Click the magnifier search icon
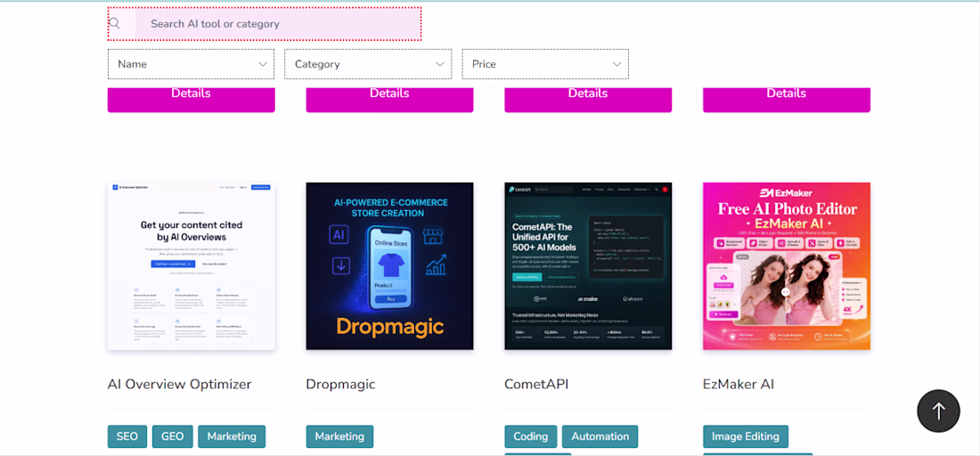Screen dimensions: 980x456 (x=114, y=24)
